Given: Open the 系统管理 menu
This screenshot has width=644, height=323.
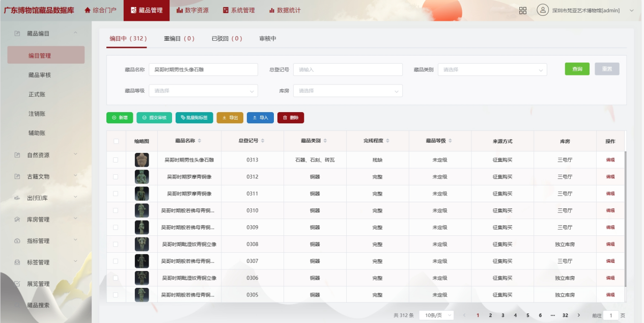Looking at the screenshot, I should click(x=239, y=10).
